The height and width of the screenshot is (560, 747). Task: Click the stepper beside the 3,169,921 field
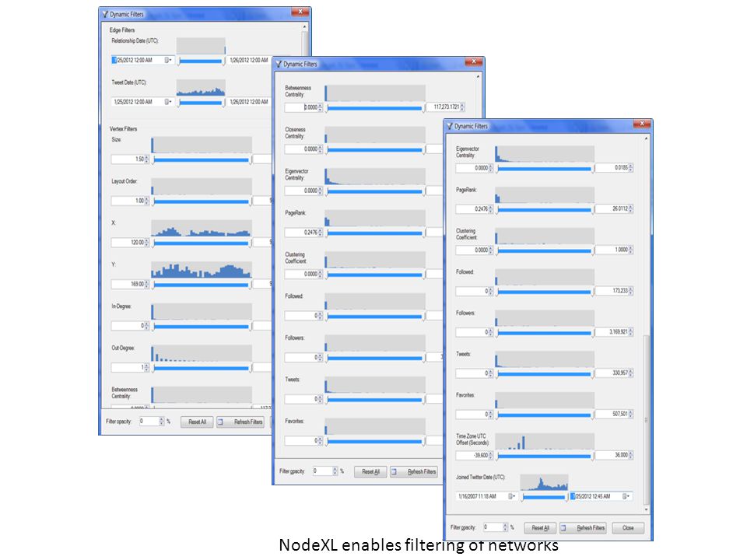tap(631, 331)
